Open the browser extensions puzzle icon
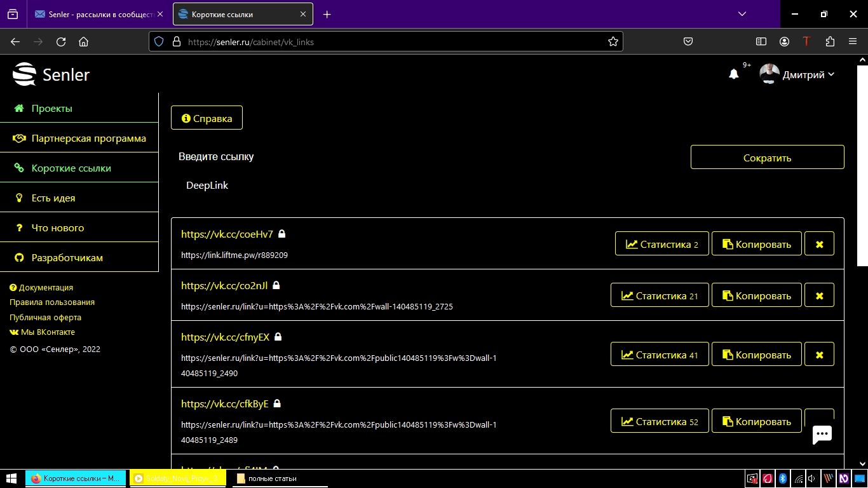 (830, 42)
